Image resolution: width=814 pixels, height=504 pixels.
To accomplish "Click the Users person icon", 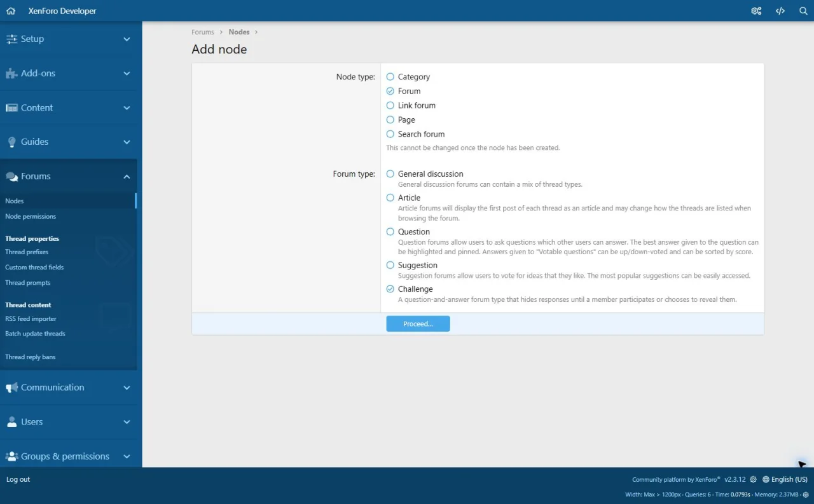I will click(x=11, y=422).
